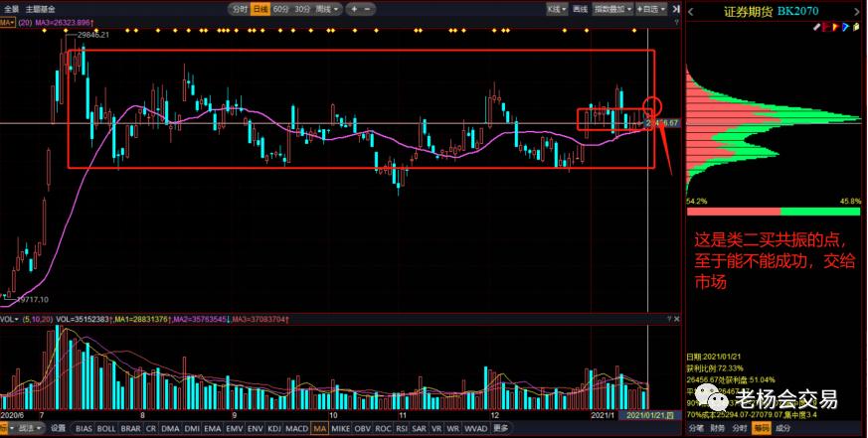This screenshot has height=438, width=868.
Task: Open 周线 timeframe dropdown
Action: (x=326, y=9)
